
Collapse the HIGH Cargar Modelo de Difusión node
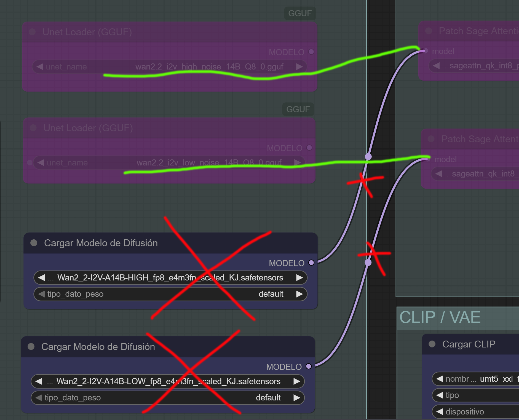(x=34, y=243)
